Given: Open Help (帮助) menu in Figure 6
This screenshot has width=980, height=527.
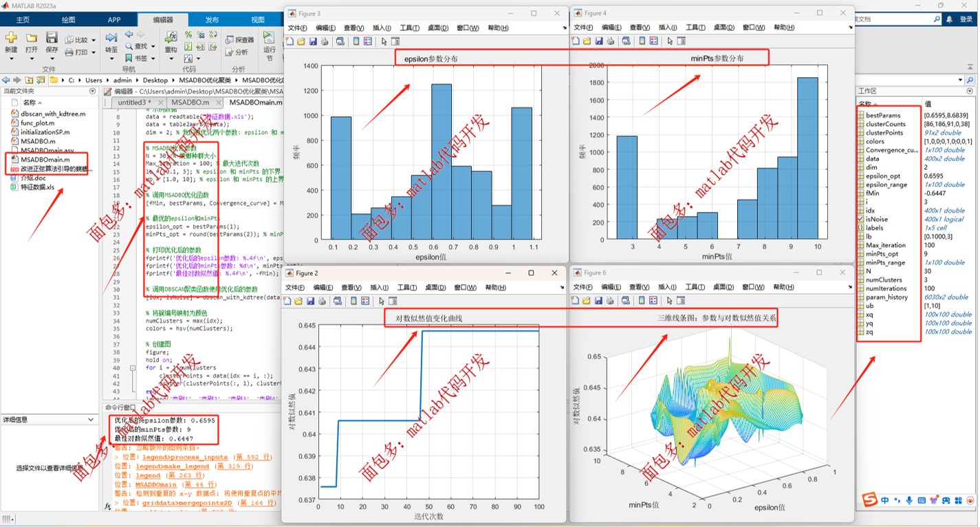Looking at the screenshot, I should 784,288.
